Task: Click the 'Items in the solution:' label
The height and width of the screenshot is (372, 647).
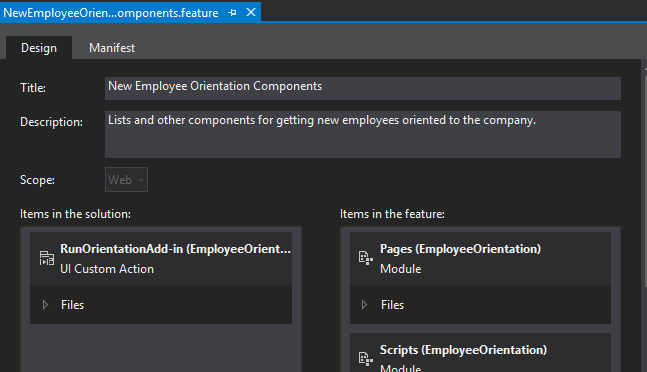Action: click(76, 214)
